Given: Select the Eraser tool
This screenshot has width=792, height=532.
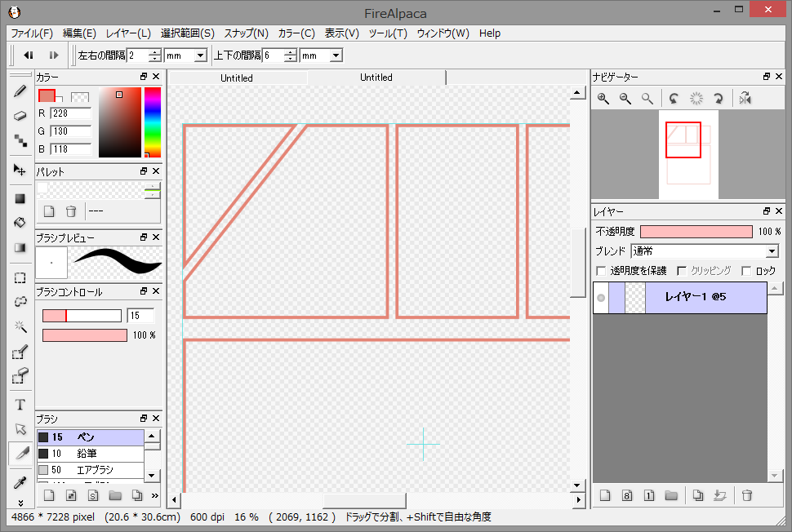Looking at the screenshot, I should 20,116.
